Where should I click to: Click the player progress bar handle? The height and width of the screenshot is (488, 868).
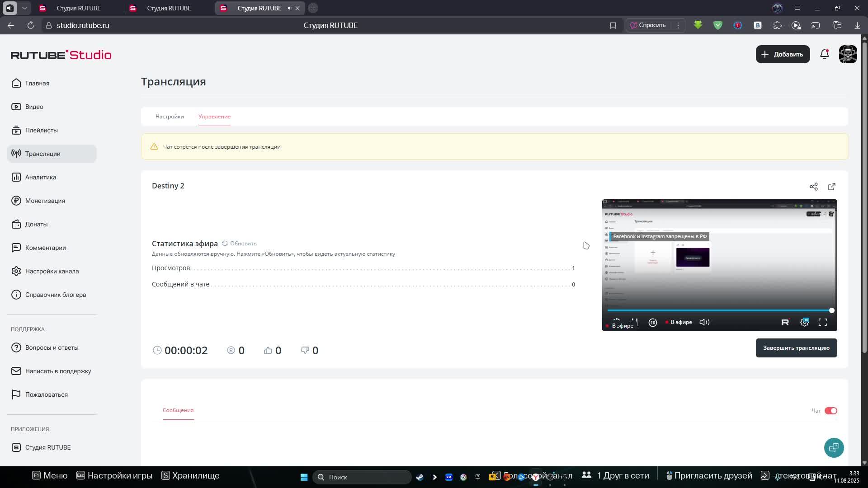[831, 310]
